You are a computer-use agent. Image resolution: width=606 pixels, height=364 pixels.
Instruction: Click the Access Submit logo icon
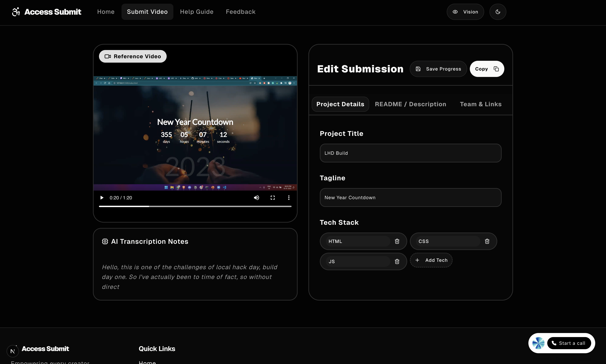tap(16, 12)
